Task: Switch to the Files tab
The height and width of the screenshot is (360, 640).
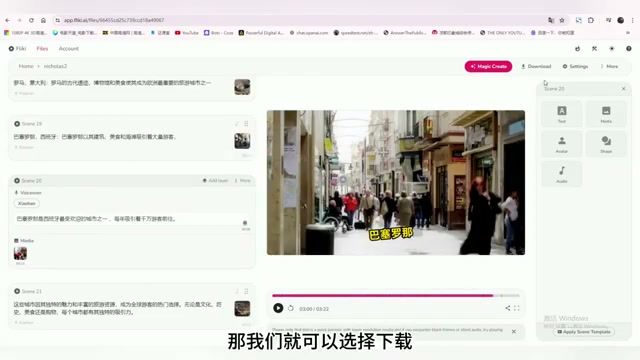Action: pos(42,49)
